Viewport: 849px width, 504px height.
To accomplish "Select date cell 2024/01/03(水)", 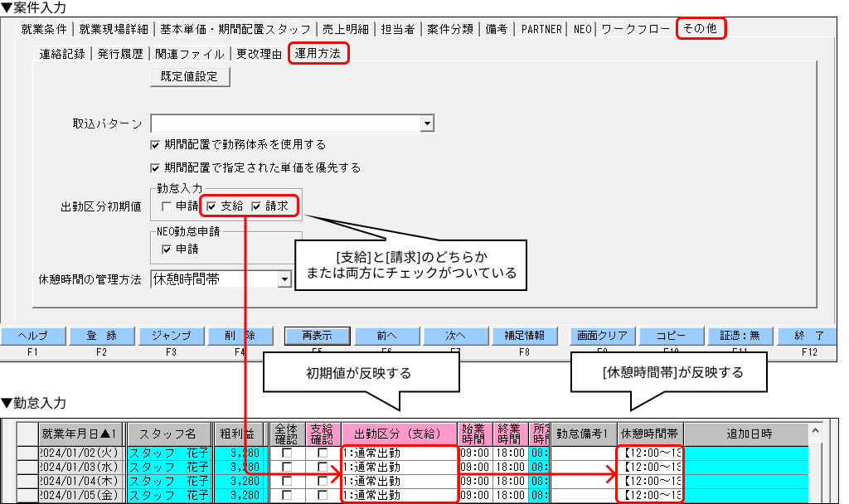I will tap(81, 467).
